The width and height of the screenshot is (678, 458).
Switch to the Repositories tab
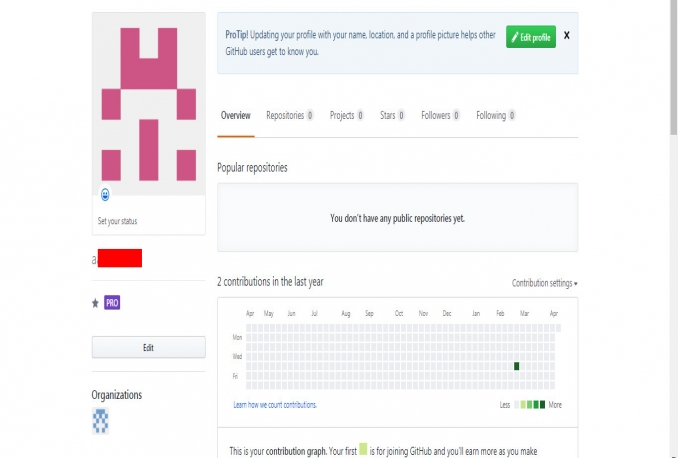pos(289,116)
